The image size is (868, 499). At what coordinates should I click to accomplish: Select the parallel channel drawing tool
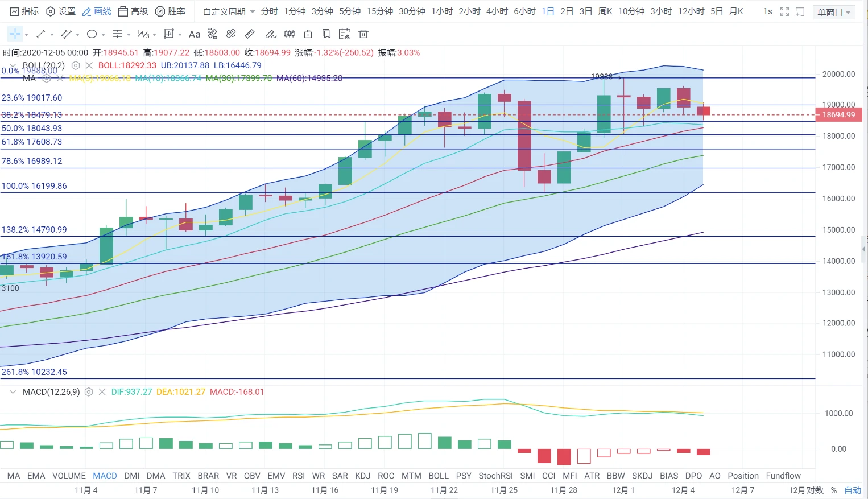click(66, 34)
